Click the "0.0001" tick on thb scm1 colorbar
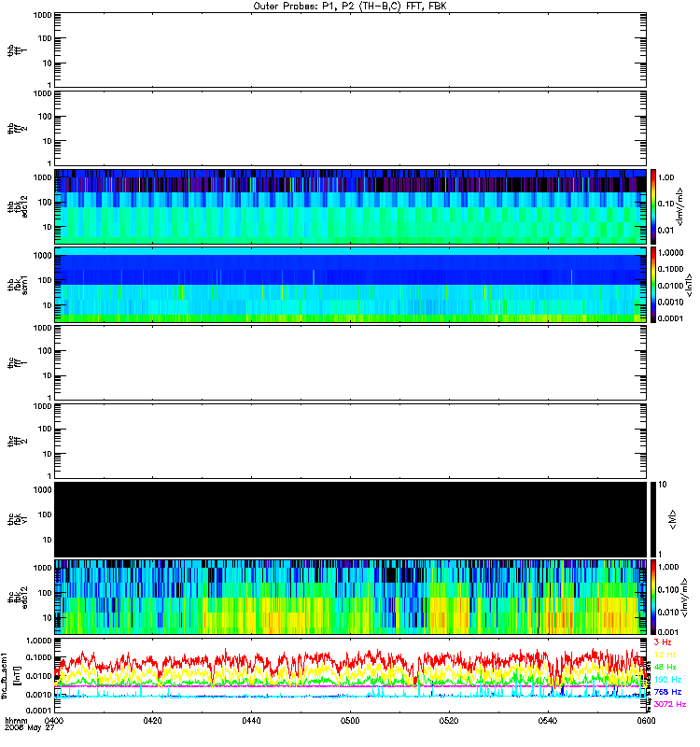 pos(670,318)
